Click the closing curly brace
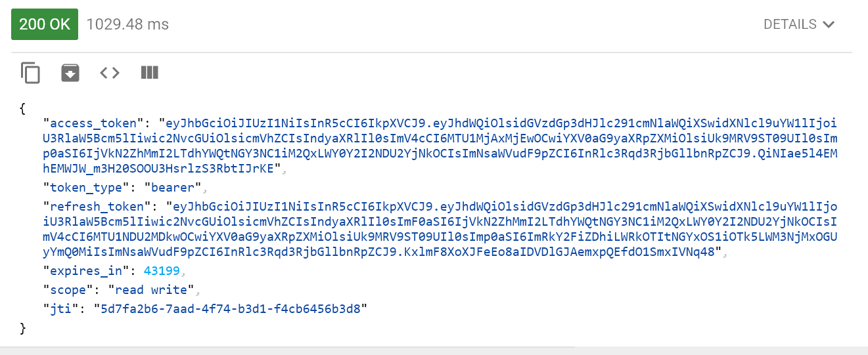868x355 pixels. coord(24,327)
